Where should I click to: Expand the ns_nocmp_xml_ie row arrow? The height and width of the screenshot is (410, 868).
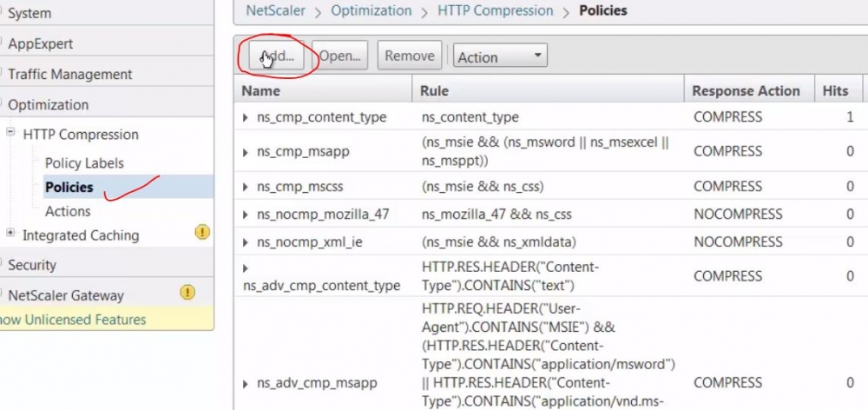pyautogui.click(x=246, y=242)
